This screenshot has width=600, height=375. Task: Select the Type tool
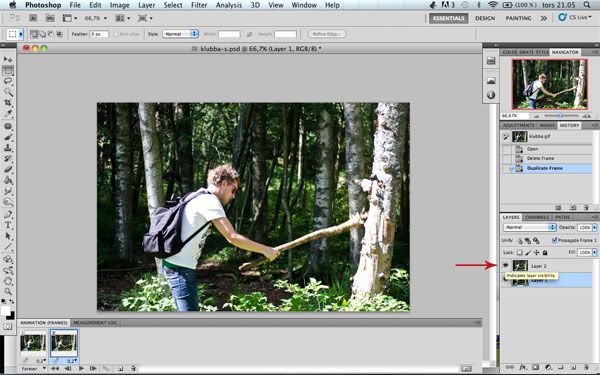click(8, 225)
